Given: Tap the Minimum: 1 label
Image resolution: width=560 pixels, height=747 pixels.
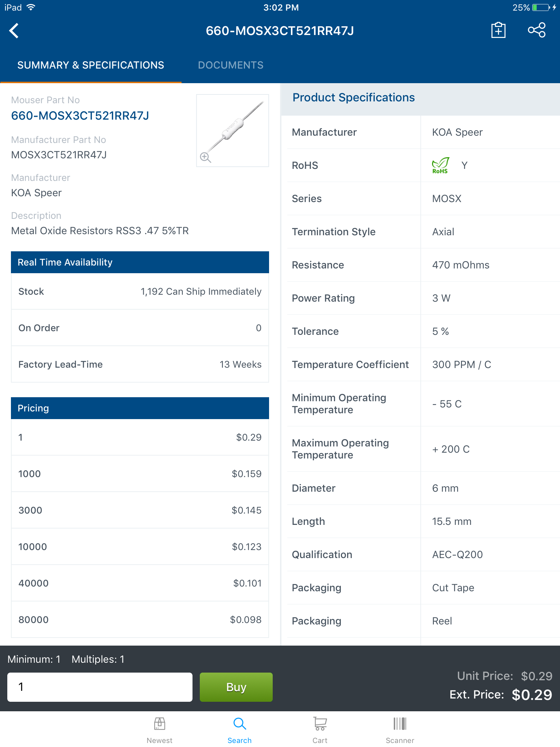Looking at the screenshot, I should click(34, 659).
